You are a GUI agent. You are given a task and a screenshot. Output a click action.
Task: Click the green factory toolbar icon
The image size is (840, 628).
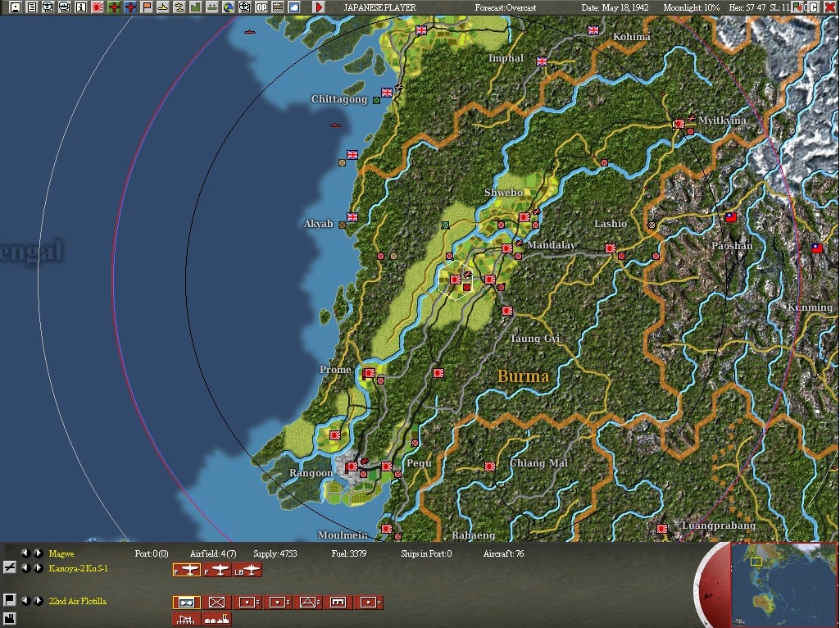click(196, 7)
